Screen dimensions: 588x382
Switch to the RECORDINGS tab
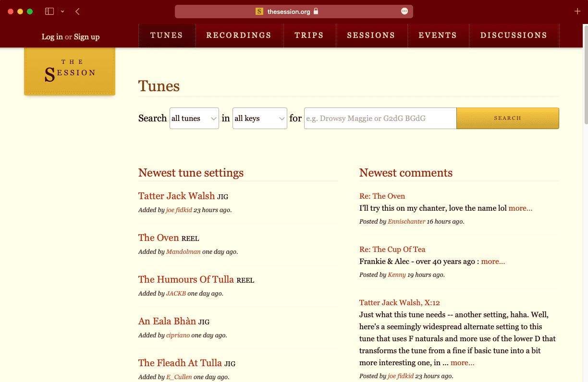[x=239, y=35]
